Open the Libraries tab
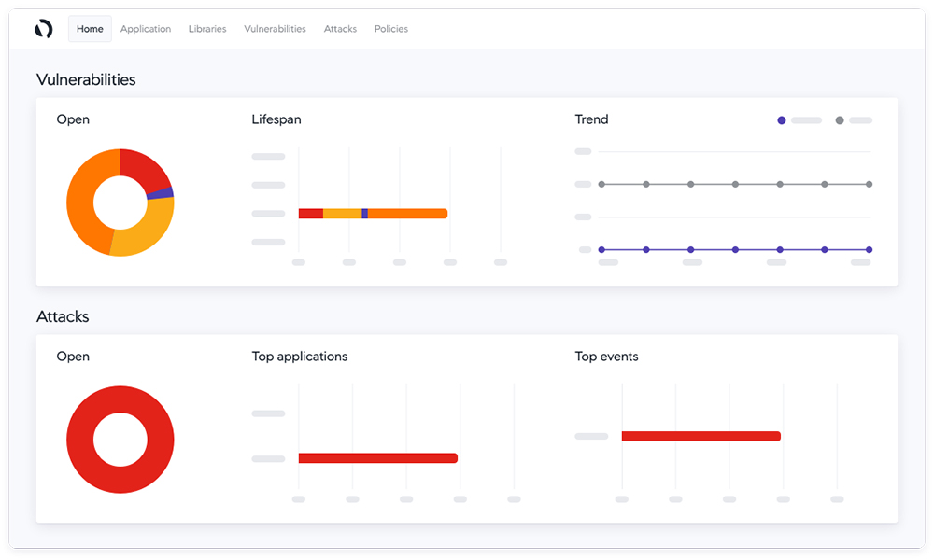This screenshot has width=934, height=560. coord(207,29)
